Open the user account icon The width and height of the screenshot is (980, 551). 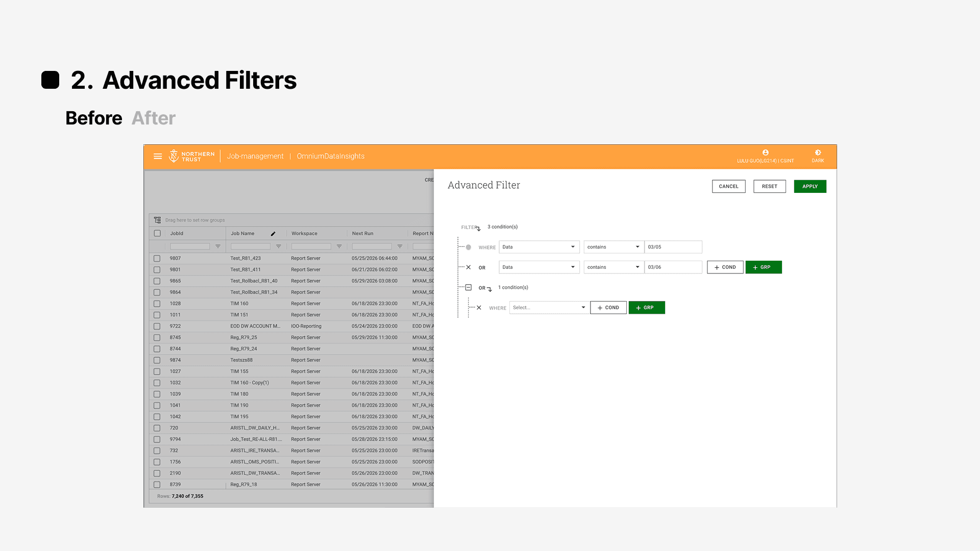pyautogui.click(x=765, y=153)
